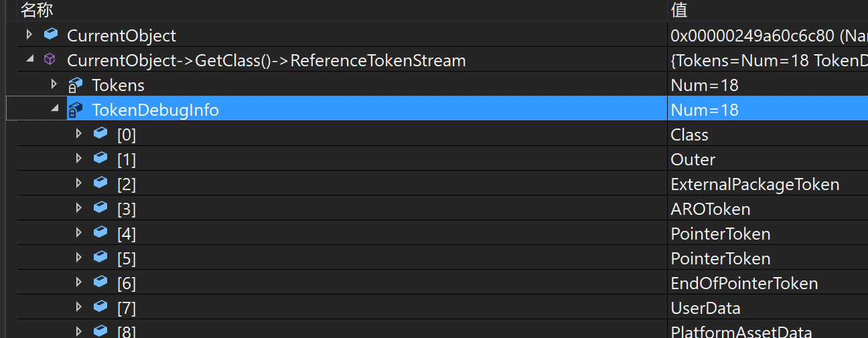Image resolution: width=868 pixels, height=338 pixels.
Task: Click the purple cube icon of ReferenceTokenStream
Action: click(x=50, y=60)
